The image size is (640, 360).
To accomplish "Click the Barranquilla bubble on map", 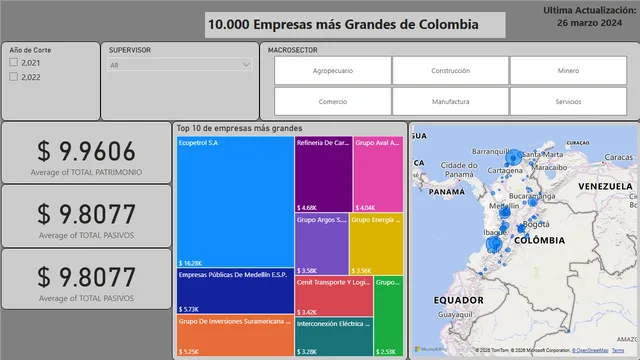I will tap(513, 157).
